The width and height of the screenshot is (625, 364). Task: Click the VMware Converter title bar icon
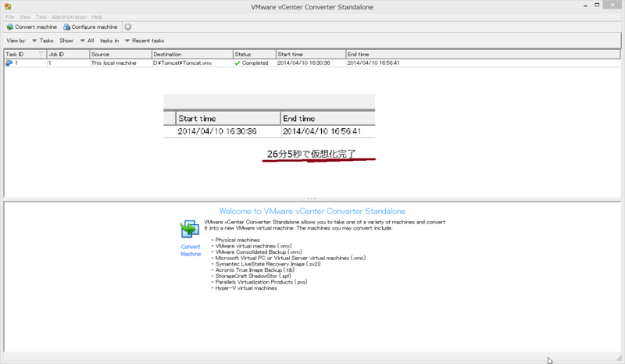(x=8, y=7)
